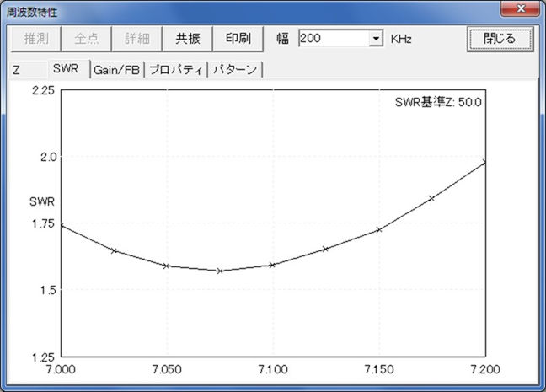Click the 7.150 x-axis label
The image size is (546, 392).
(379, 369)
